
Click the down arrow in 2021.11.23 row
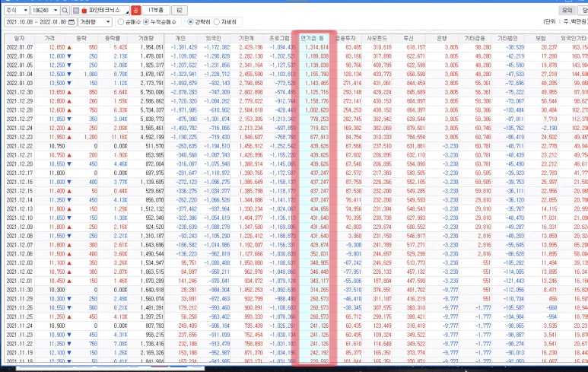pos(69,335)
